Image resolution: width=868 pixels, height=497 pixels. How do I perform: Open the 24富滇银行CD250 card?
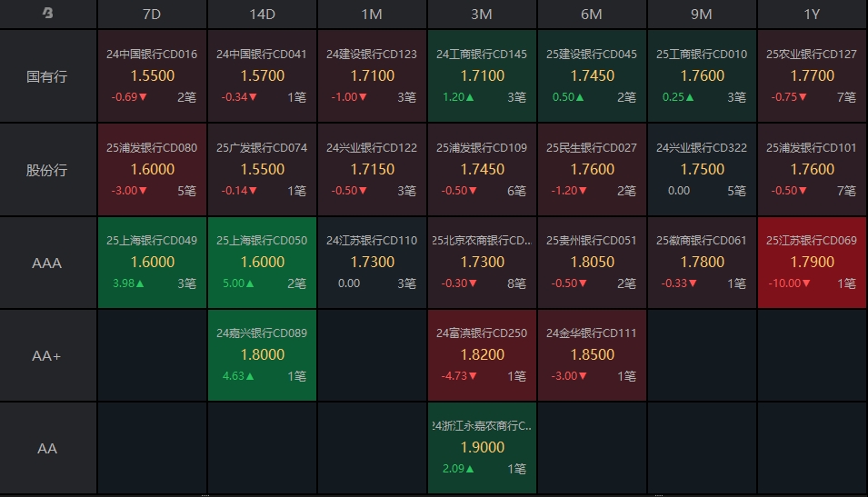click(x=482, y=354)
